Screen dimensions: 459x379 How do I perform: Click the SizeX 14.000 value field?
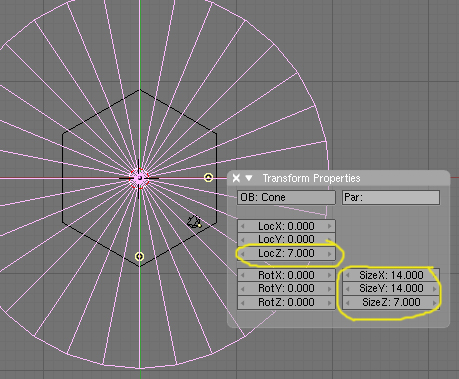[x=391, y=275]
